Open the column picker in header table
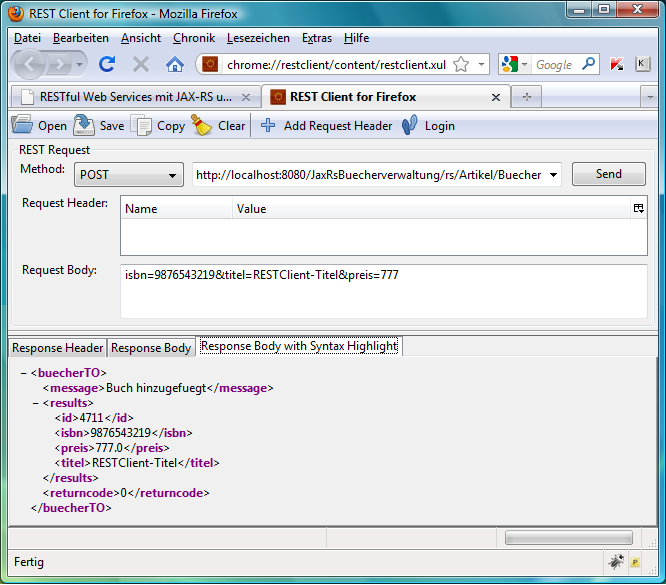666x585 pixels. pos(638,208)
